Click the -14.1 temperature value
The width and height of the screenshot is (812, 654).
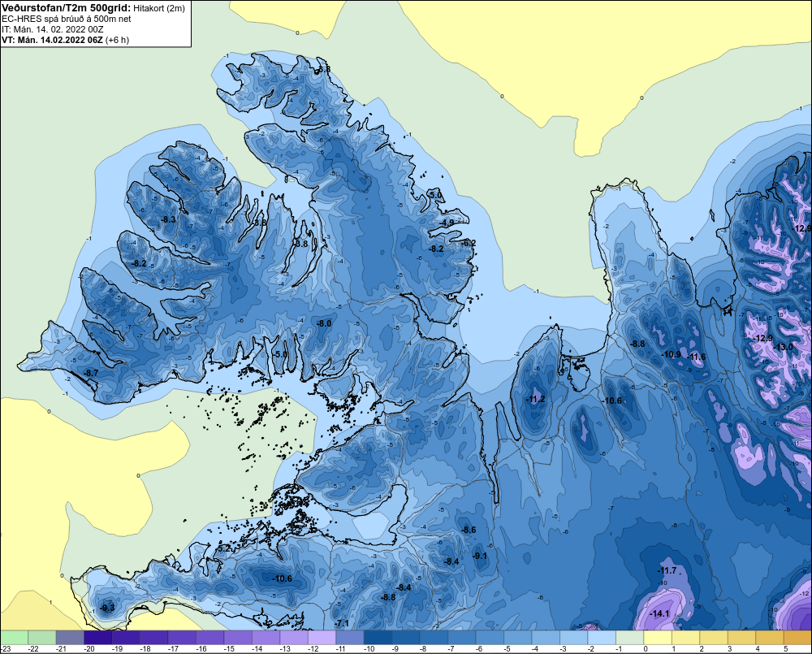(x=659, y=613)
